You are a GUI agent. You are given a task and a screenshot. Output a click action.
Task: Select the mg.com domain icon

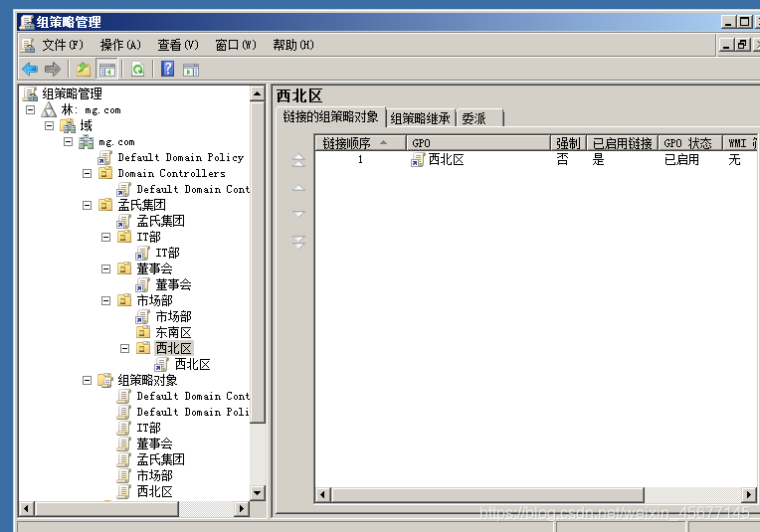(x=87, y=142)
